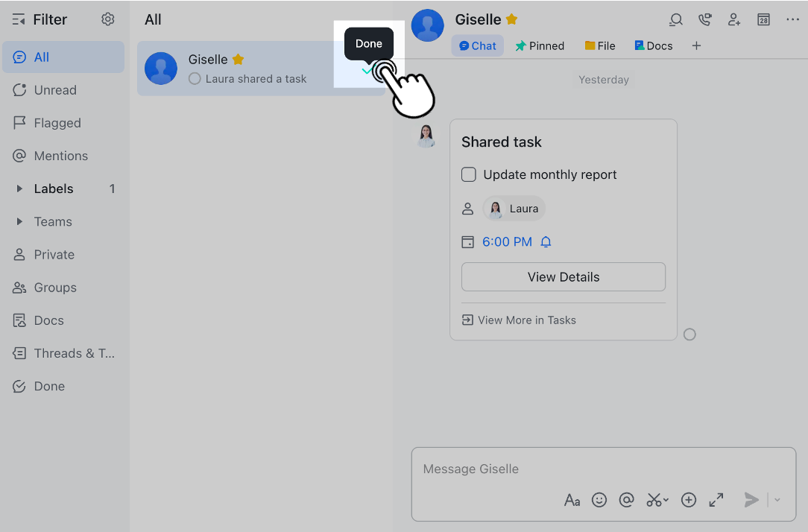
Task: Check the Update monthly report task
Action: click(469, 175)
